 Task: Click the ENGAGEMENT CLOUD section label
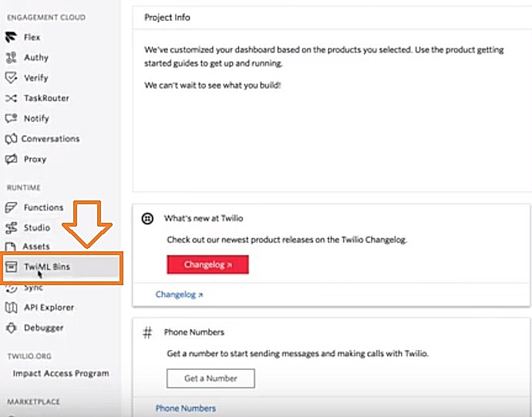(x=46, y=17)
